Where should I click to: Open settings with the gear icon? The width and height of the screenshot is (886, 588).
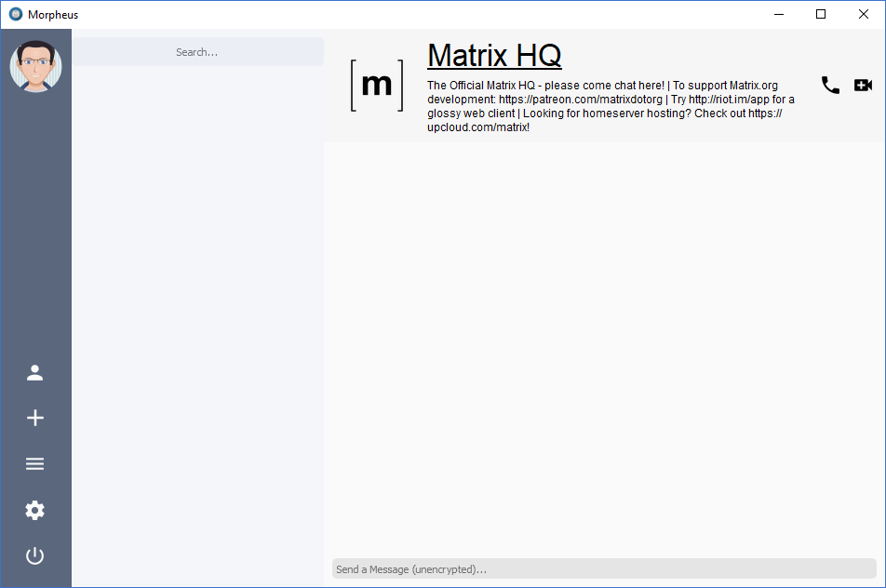coord(35,510)
